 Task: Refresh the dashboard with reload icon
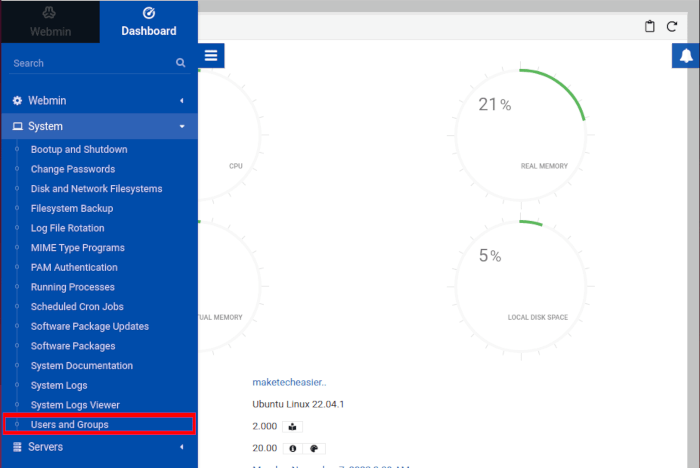pos(672,26)
